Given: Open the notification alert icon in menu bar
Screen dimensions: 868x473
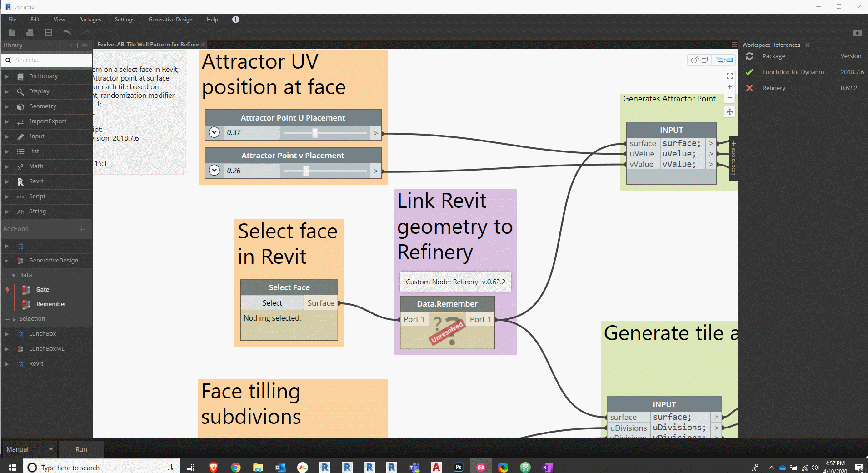Looking at the screenshot, I should 235,20.
